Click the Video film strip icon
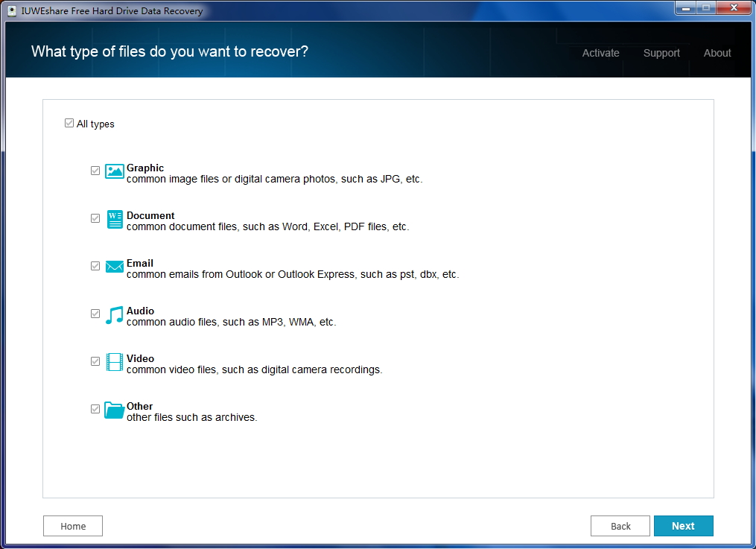 [x=114, y=362]
